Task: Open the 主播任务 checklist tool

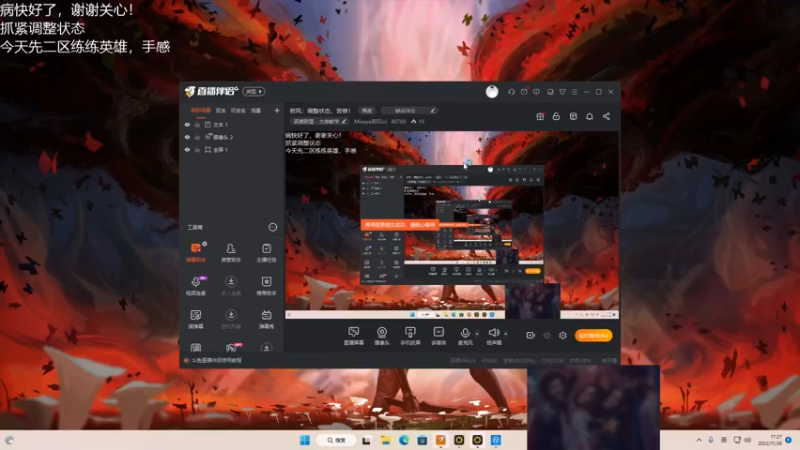Action: 266,252
